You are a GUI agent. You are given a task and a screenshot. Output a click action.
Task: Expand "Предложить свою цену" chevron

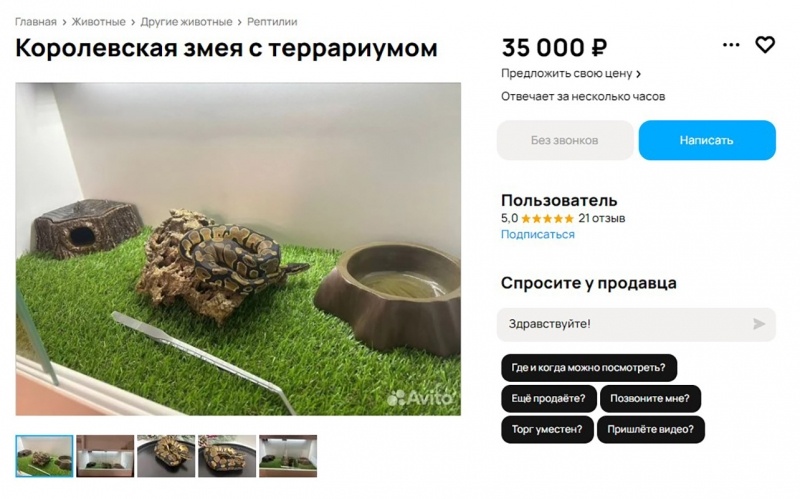(x=638, y=74)
